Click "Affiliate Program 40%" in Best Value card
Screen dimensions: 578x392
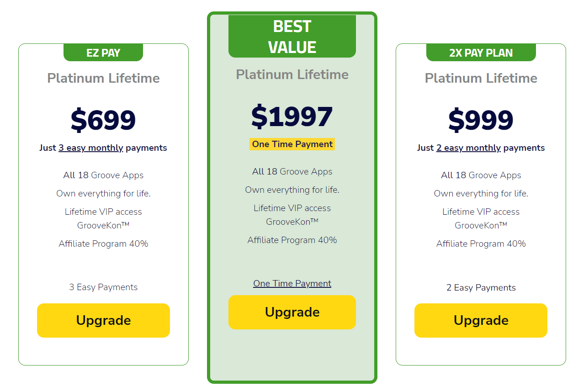click(292, 240)
